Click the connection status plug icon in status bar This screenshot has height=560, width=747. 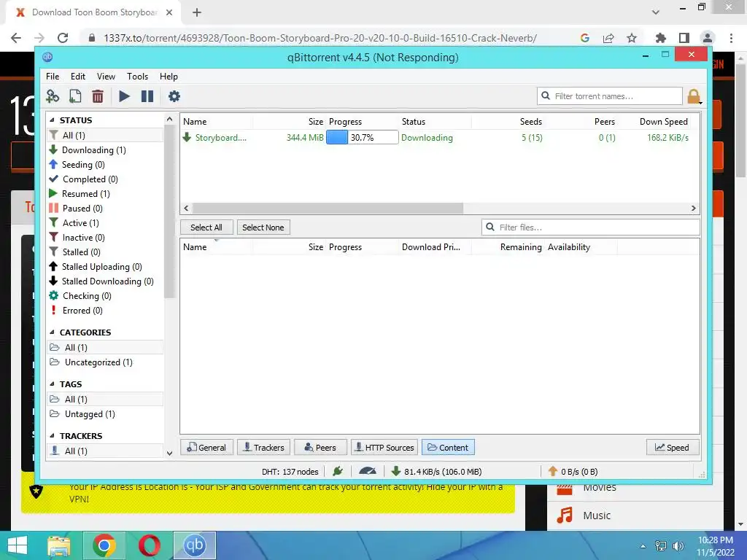coord(338,472)
